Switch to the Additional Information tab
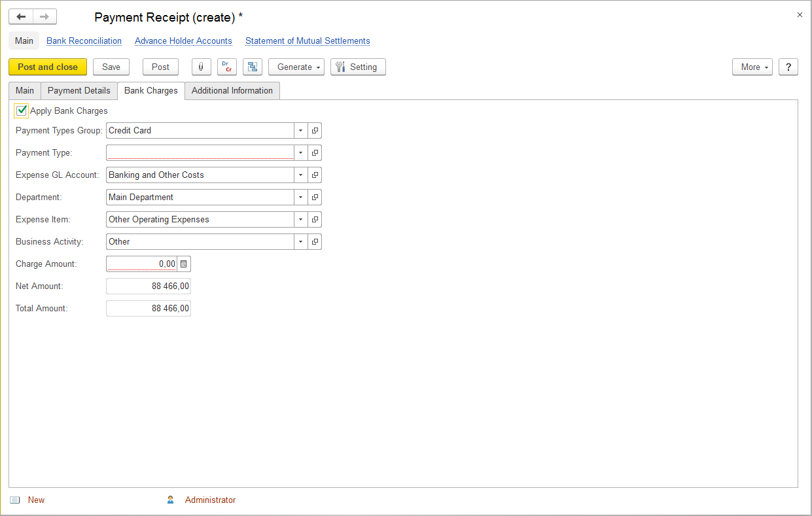This screenshot has width=812, height=516. tap(232, 91)
